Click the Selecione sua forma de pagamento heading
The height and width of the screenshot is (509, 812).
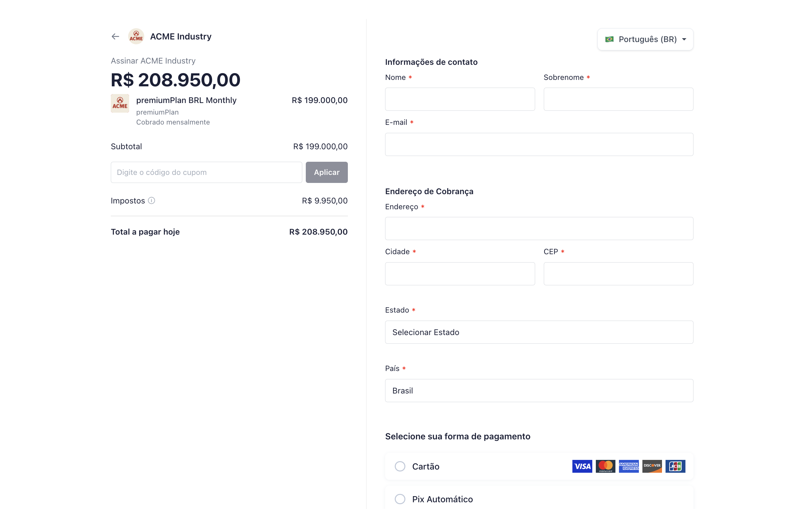click(x=457, y=436)
